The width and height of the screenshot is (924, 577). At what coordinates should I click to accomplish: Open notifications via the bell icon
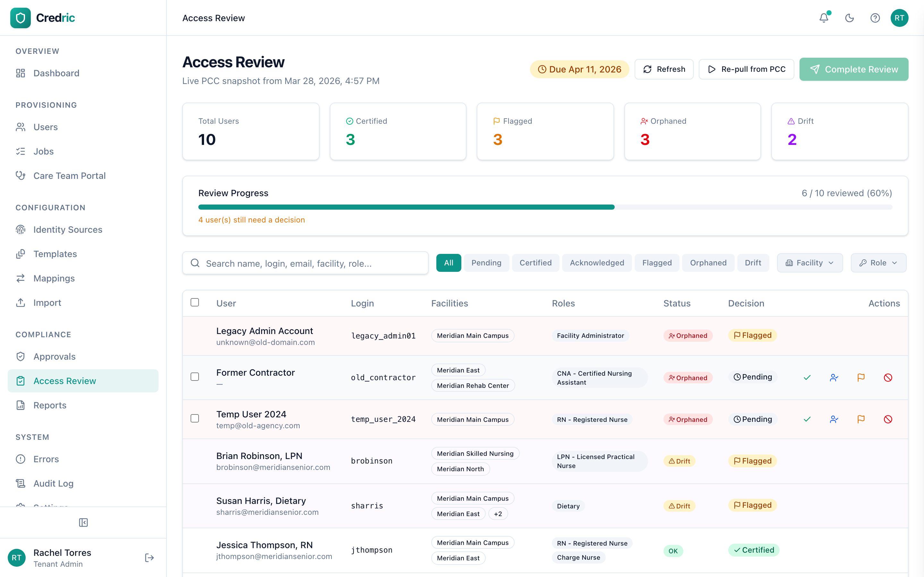824,18
